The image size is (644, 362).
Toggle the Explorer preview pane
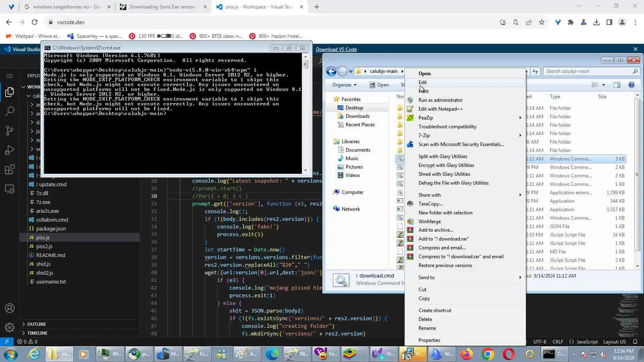(617, 85)
